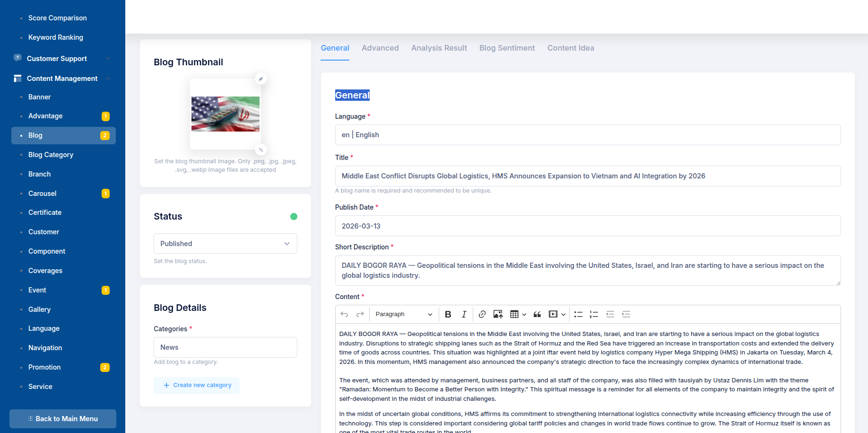868x433 pixels.
Task: Click into the Title input field
Action: pos(588,176)
